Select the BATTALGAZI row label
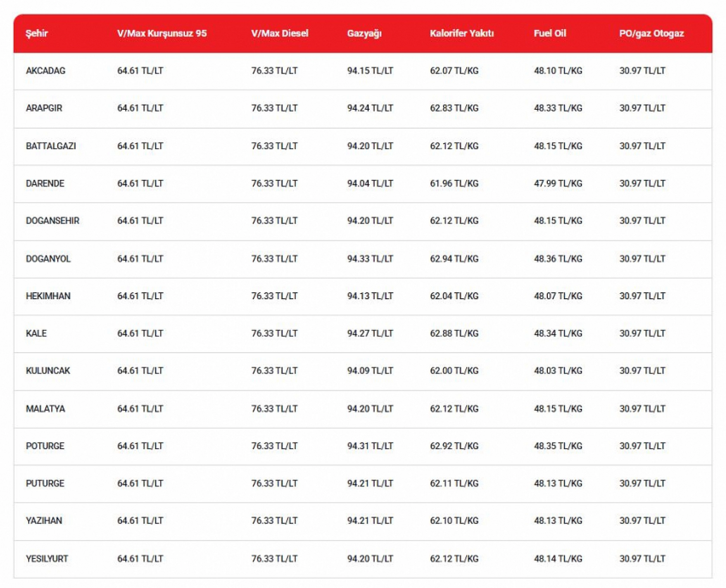This screenshot has height=588, width=726. [x=51, y=146]
